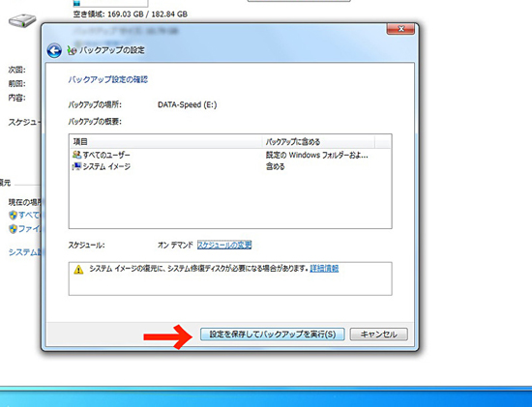The width and height of the screenshot is (532, 407).
Task: Click the hard drive icon in background
Action: (x=22, y=20)
